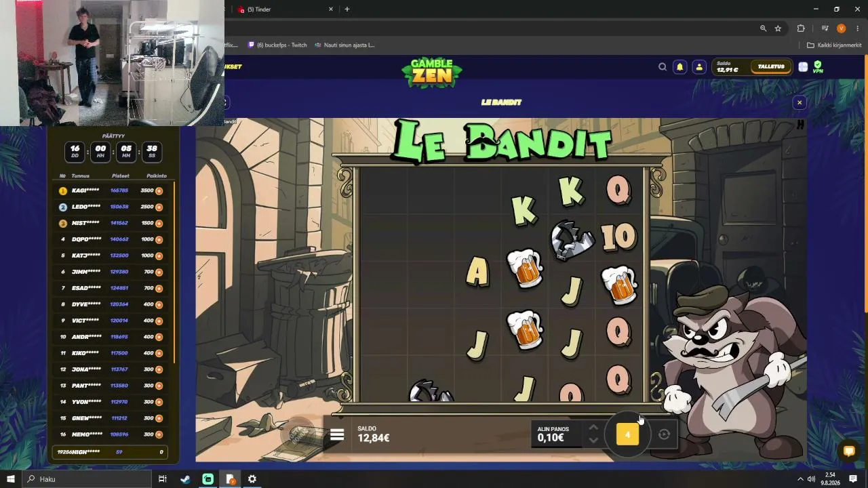
Task: Click the leaderboard scrollbar
Action: [174, 271]
